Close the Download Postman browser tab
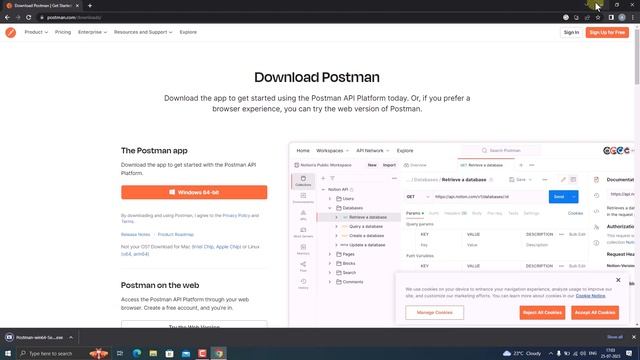 (x=77, y=6)
